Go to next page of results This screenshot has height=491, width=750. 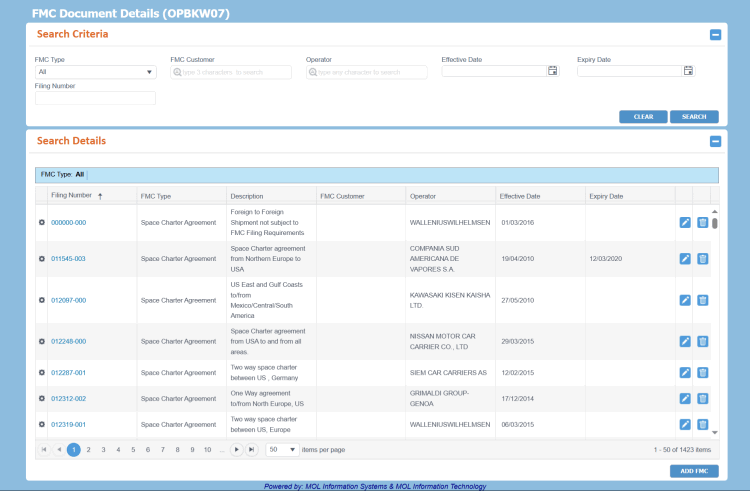pos(236,450)
